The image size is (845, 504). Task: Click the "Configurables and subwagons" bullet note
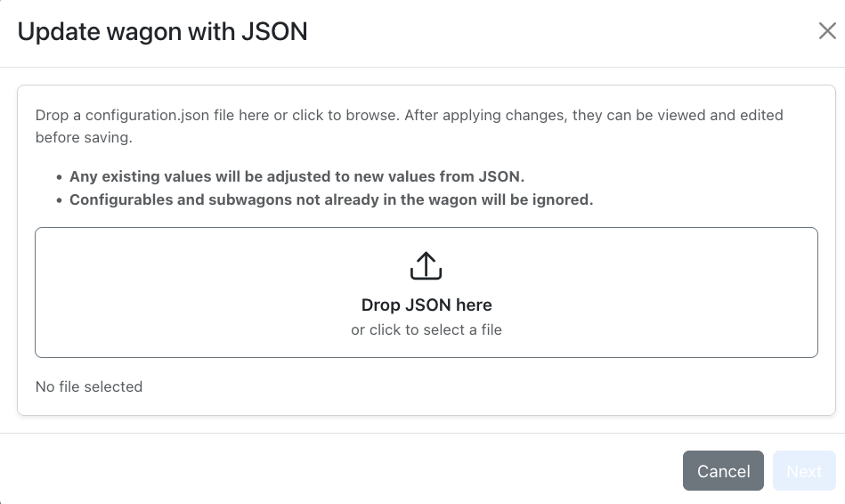(331, 199)
